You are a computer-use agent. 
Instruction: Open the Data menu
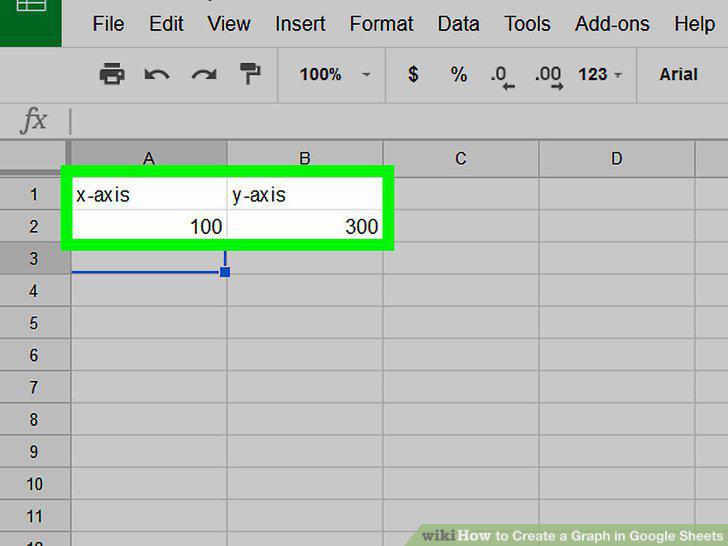[458, 24]
